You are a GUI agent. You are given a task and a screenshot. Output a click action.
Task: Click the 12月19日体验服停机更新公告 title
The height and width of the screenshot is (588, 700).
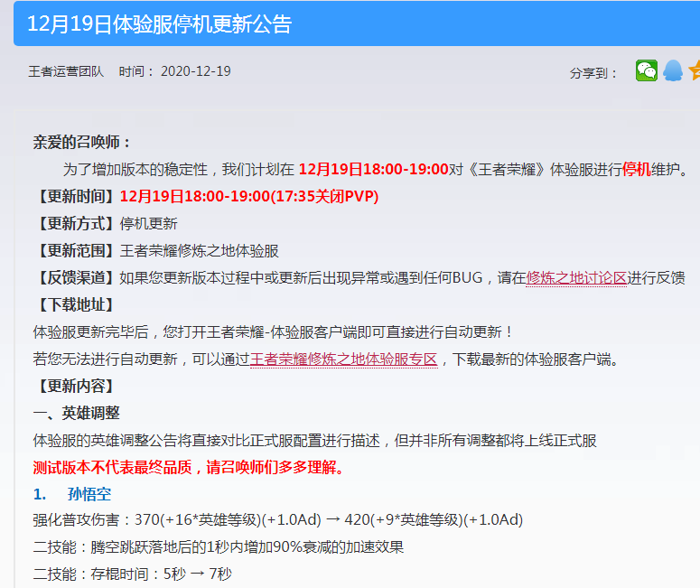click(x=159, y=24)
